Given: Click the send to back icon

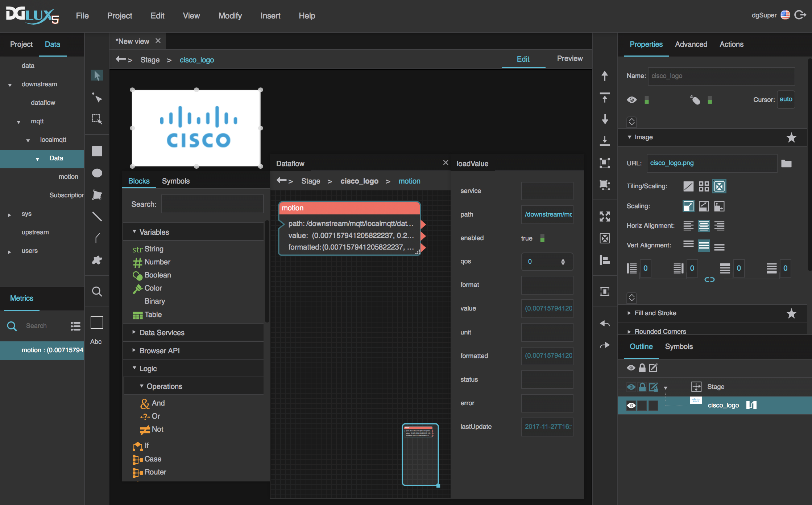Looking at the screenshot, I should pos(605,141).
